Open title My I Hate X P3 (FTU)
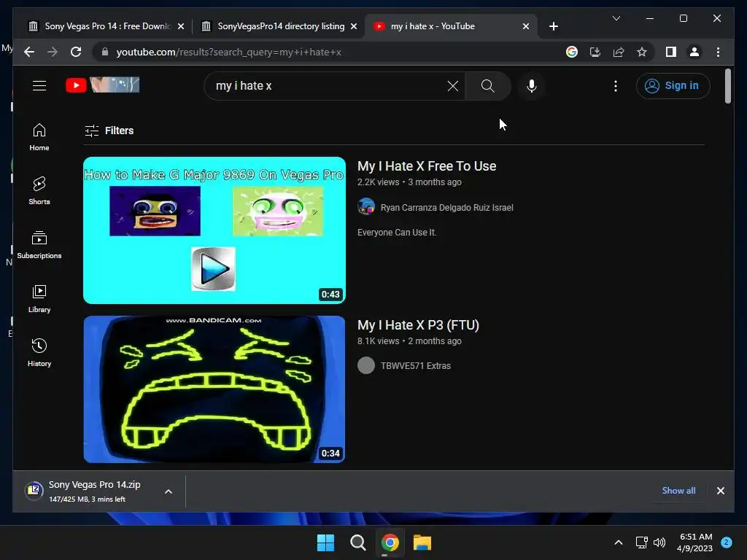Image resolution: width=747 pixels, height=560 pixels. click(418, 325)
